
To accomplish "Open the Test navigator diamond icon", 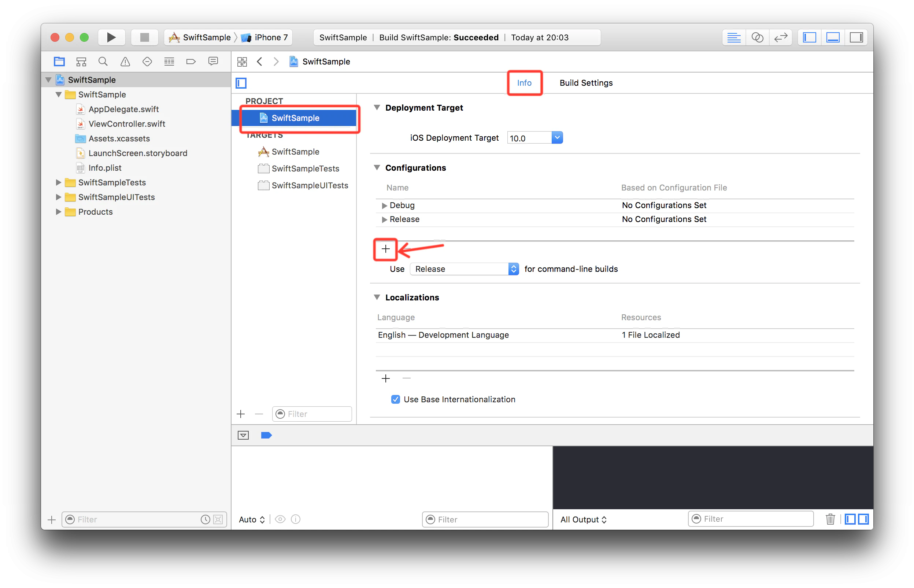I will [x=147, y=62].
